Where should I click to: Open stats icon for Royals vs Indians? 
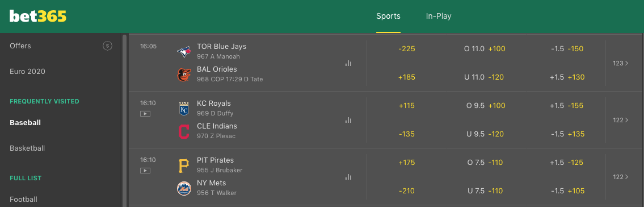point(348,120)
